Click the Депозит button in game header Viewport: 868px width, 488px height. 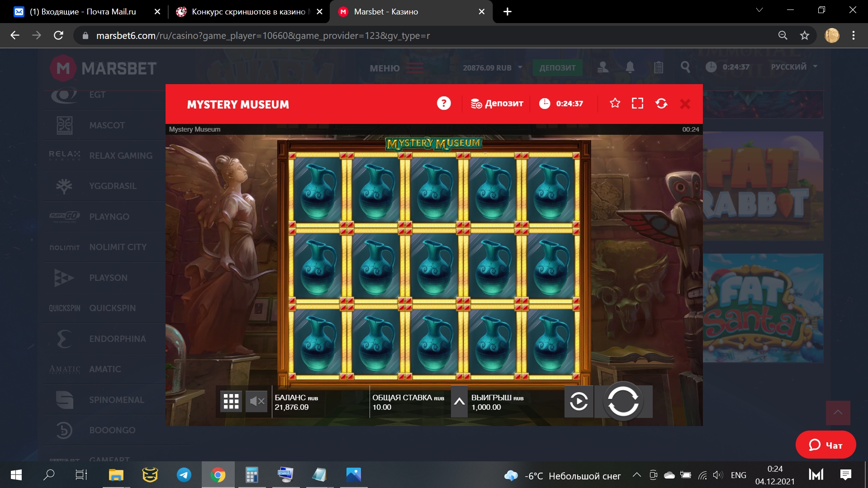[497, 104]
